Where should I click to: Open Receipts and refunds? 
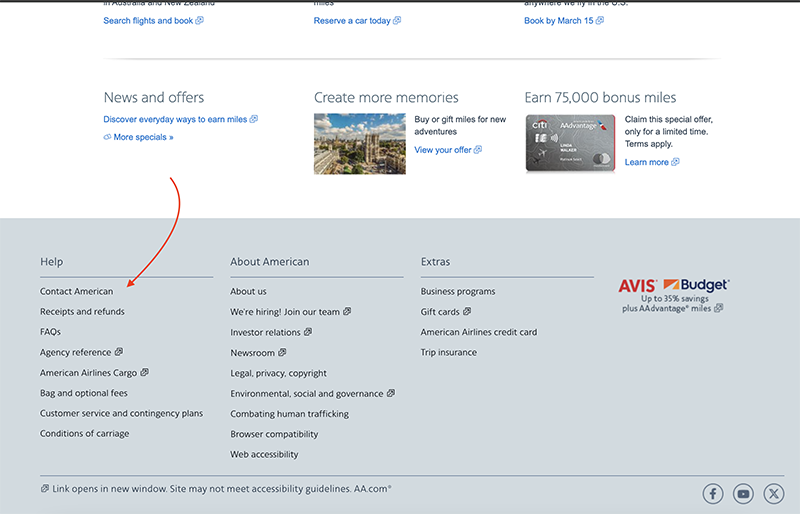click(x=82, y=311)
